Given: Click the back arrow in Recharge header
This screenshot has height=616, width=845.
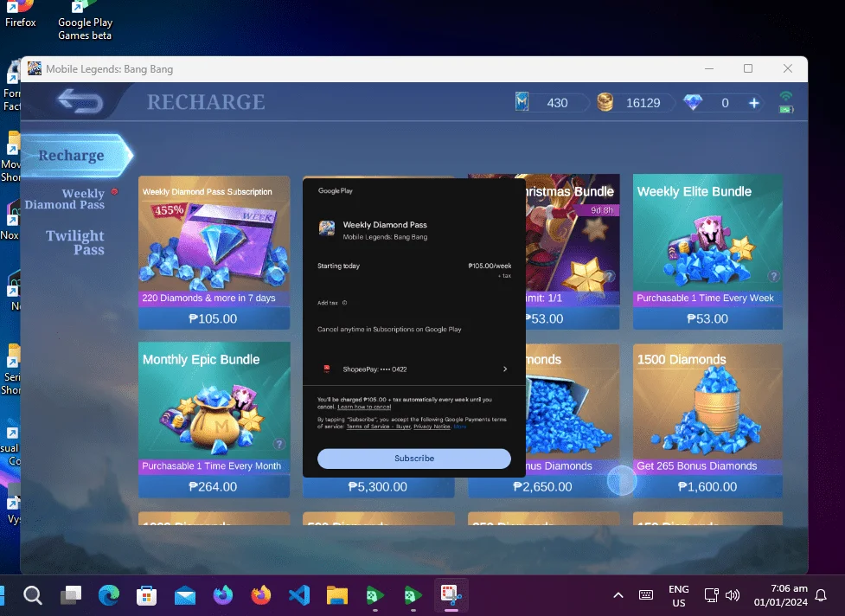Looking at the screenshot, I should pyautogui.click(x=80, y=101).
